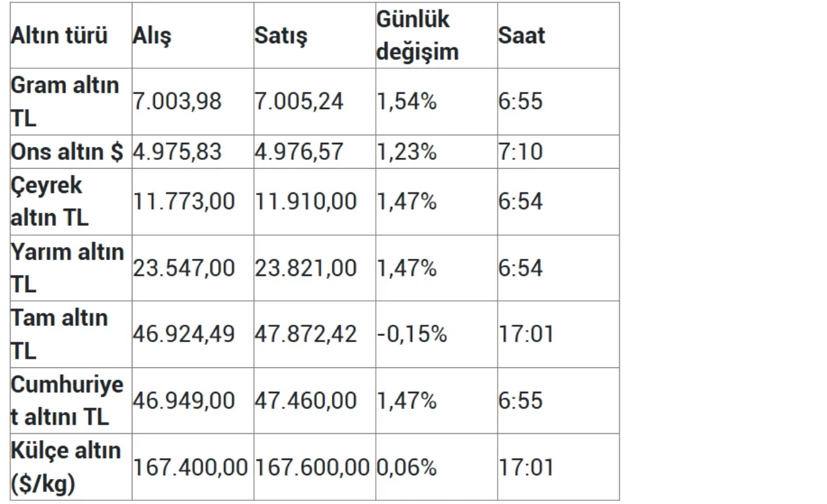This screenshot has height=504, width=827.
Task: Select the 'Külçe altın ($/kg)' row label
Action: [65, 467]
